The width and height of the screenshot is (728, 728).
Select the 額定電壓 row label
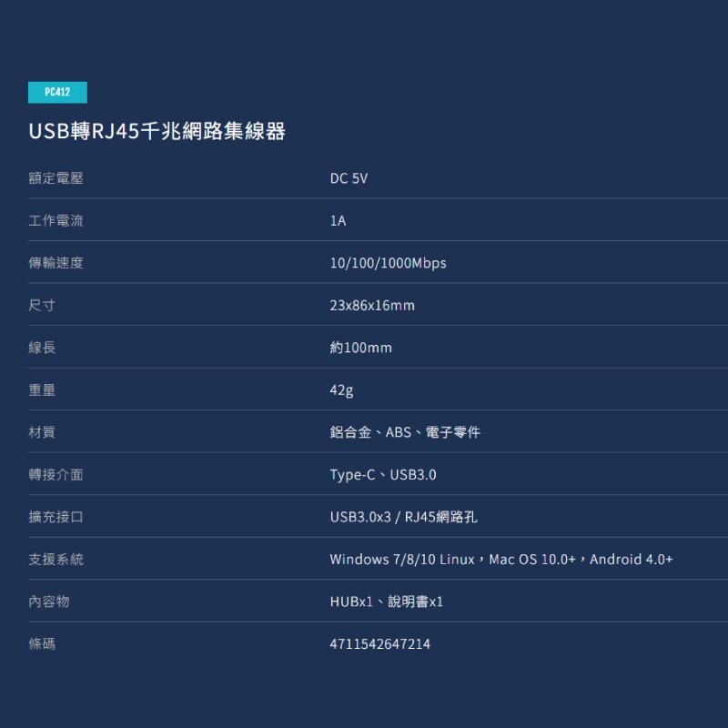tap(56, 178)
